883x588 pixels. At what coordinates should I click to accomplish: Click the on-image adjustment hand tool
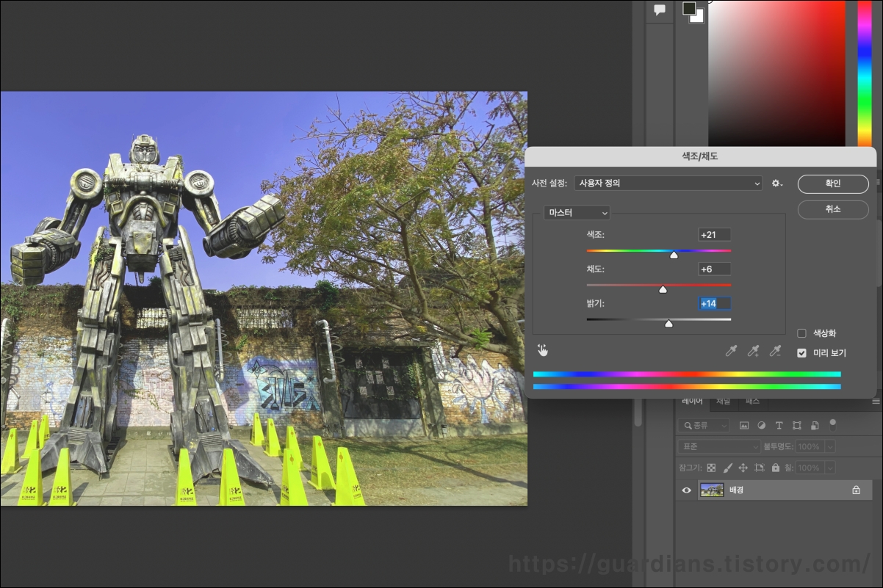542,350
